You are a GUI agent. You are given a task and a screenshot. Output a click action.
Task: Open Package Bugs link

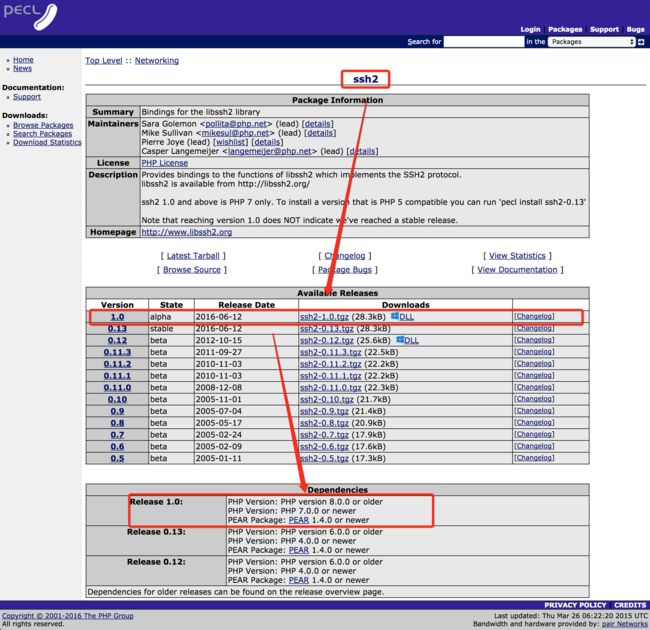(344, 270)
